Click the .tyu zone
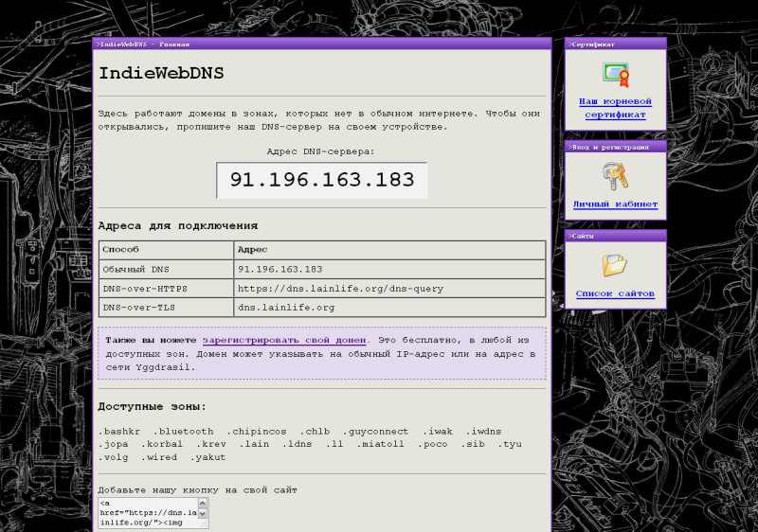This screenshot has height=532, width=758. pyautogui.click(x=510, y=444)
